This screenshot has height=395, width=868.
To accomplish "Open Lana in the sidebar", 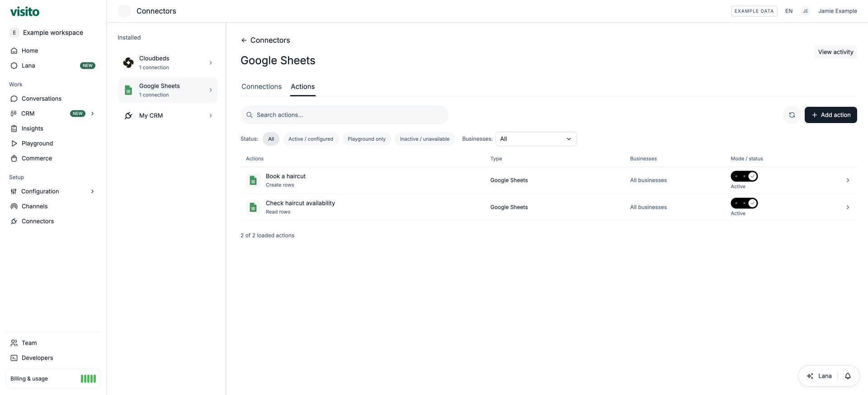I will tap(53, 66).
